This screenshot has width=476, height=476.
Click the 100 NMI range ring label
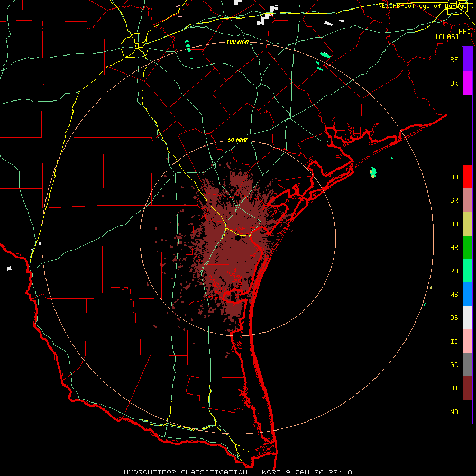tap(237, 42)
